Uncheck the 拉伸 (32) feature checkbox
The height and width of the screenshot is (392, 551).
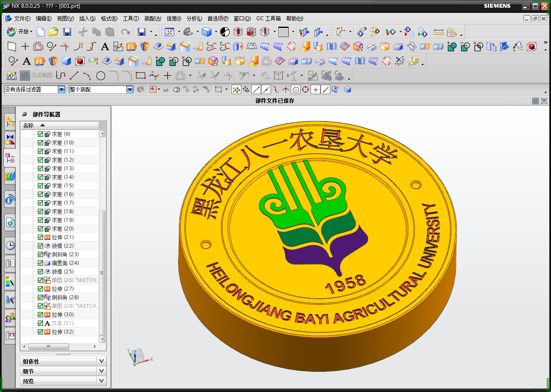click(40, 332)
